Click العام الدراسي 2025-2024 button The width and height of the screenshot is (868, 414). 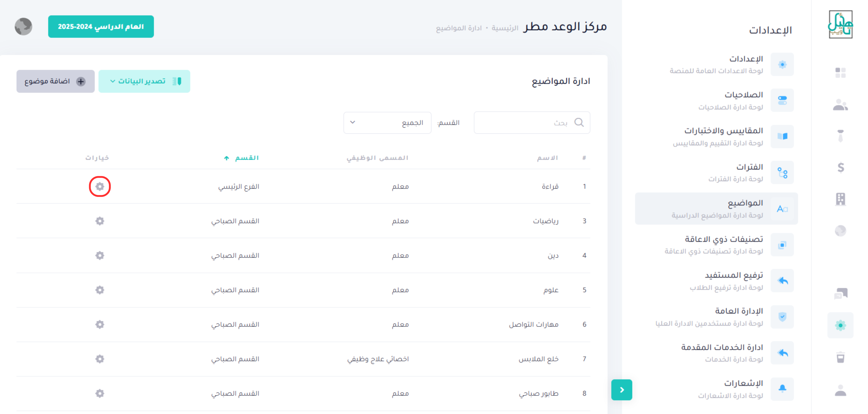click(101, 26)
